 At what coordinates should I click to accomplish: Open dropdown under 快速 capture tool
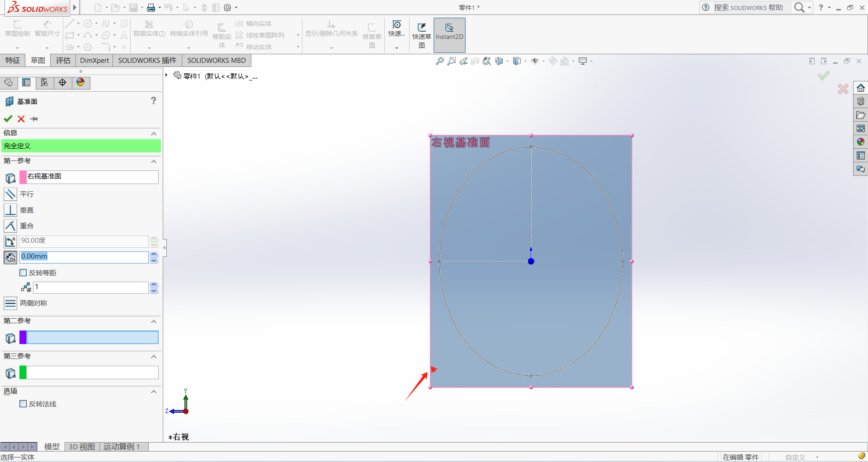pyautogui.click(x=396, y=47)
